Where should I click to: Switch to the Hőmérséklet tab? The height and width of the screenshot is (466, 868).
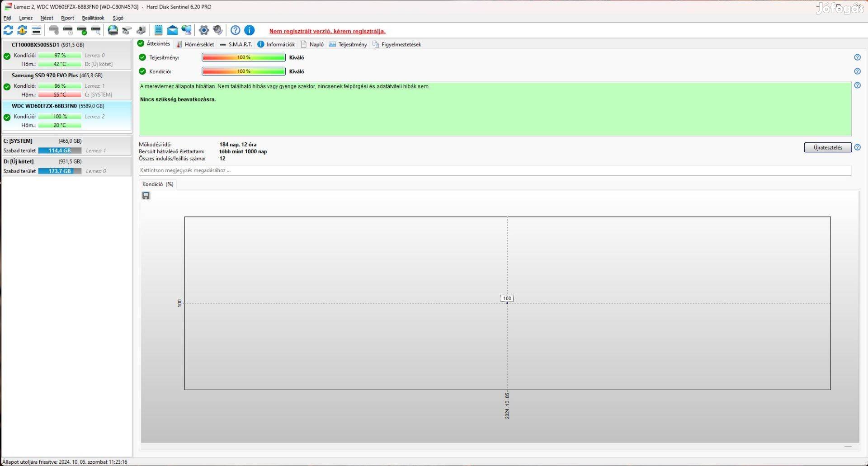pyautogui.click(x=195, y=44)
